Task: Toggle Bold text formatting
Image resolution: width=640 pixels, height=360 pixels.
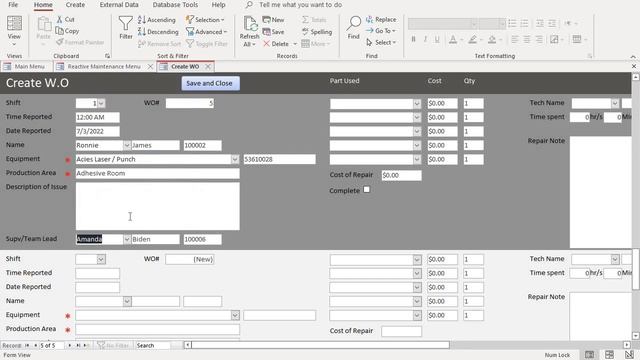Action: click(x=413, y=39)
